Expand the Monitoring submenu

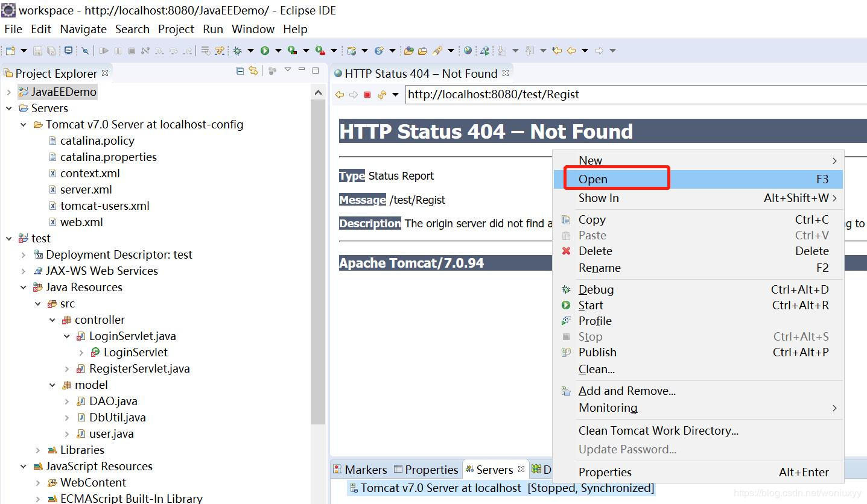(698, 408)
